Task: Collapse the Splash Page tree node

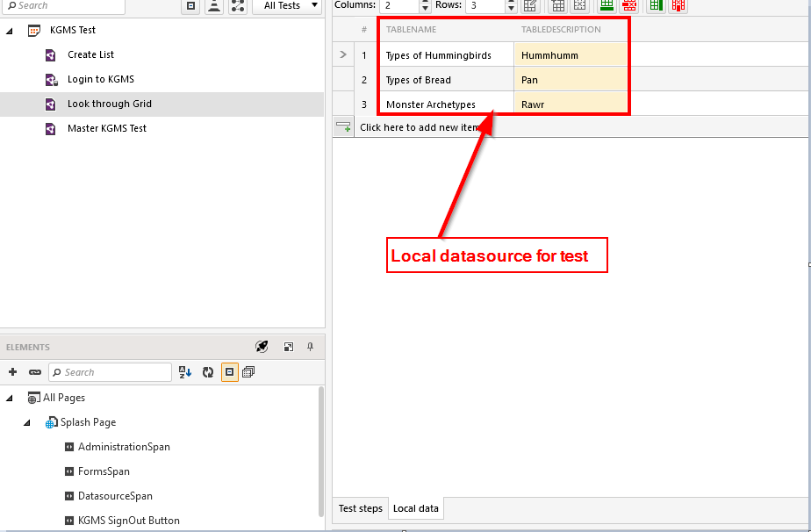Action: 27,422
